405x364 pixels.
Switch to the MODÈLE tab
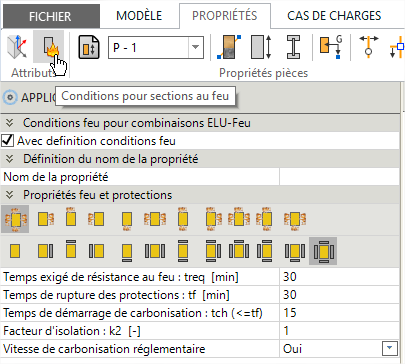[139, 16]
